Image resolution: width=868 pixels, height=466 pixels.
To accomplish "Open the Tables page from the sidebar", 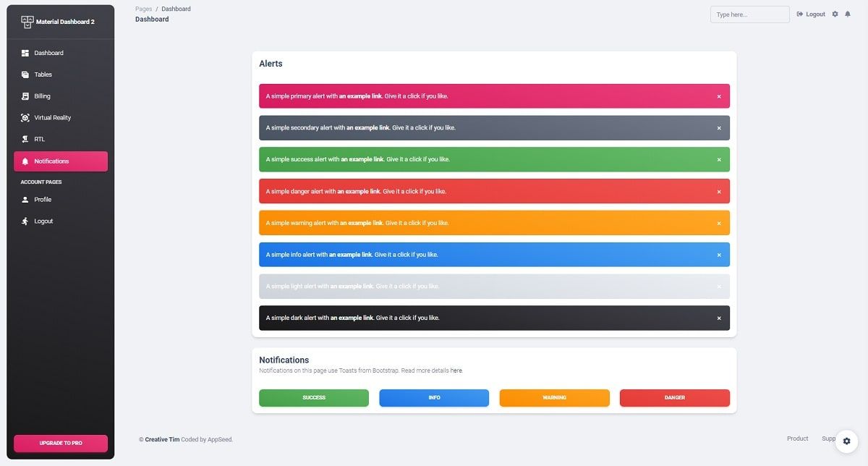I will pos(42,74).
